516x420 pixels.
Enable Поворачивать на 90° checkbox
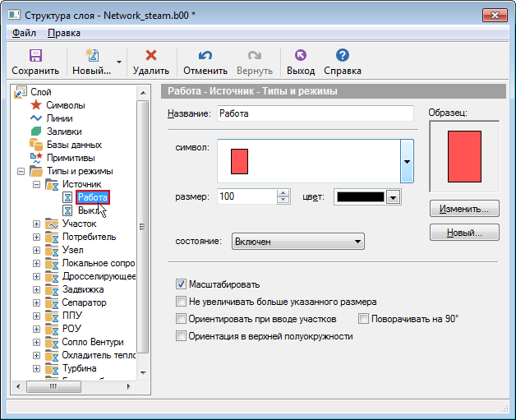pos(364,318)
